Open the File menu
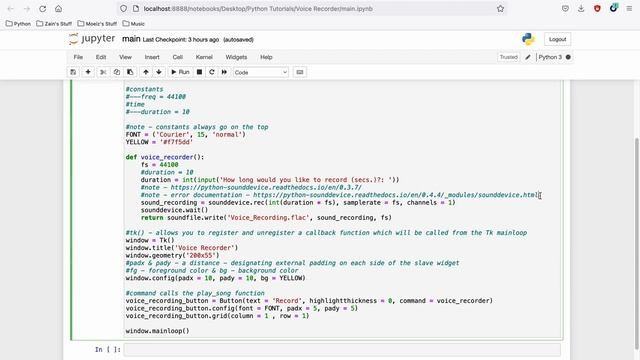The image size is (640, 360). (78, 57)
